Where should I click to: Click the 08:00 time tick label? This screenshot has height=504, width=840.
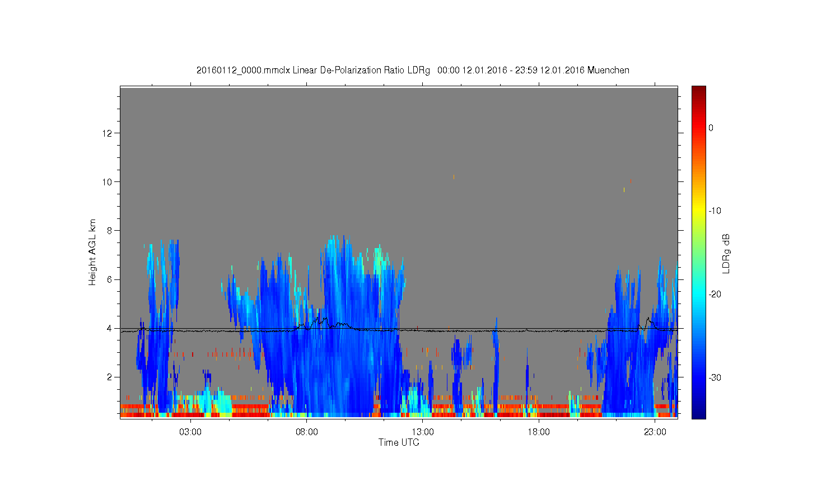point(307,432)
